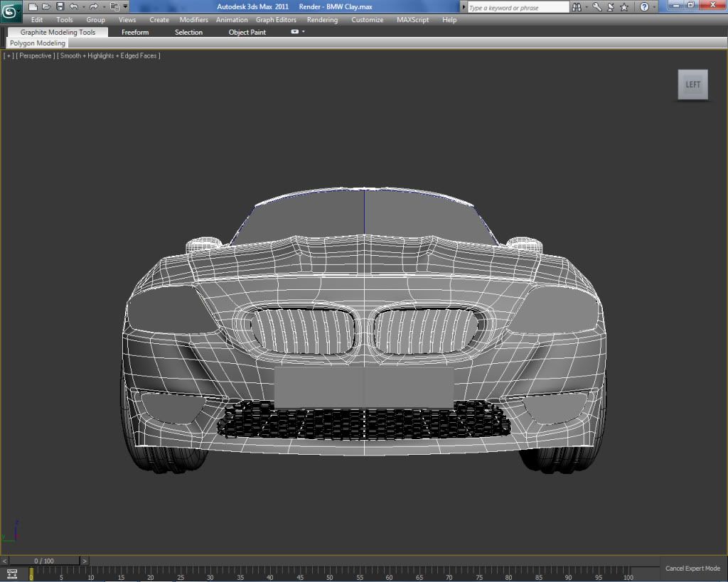Image resolution: width=728 pixels, height=582 pixels.
Task: Step to previous frame with left arrow
Action: (4, 561)
